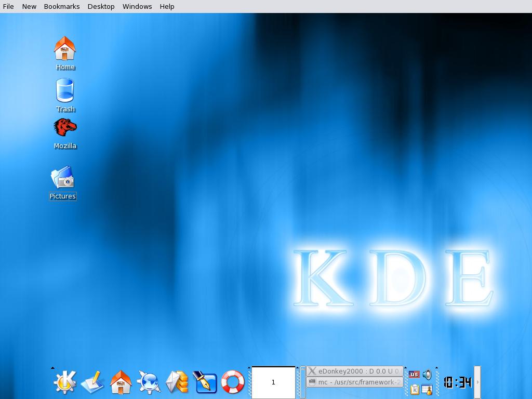This screenshot has height=399, width=532.
Task: Launch the Konqueror web browser
Action: coord(150,382)
